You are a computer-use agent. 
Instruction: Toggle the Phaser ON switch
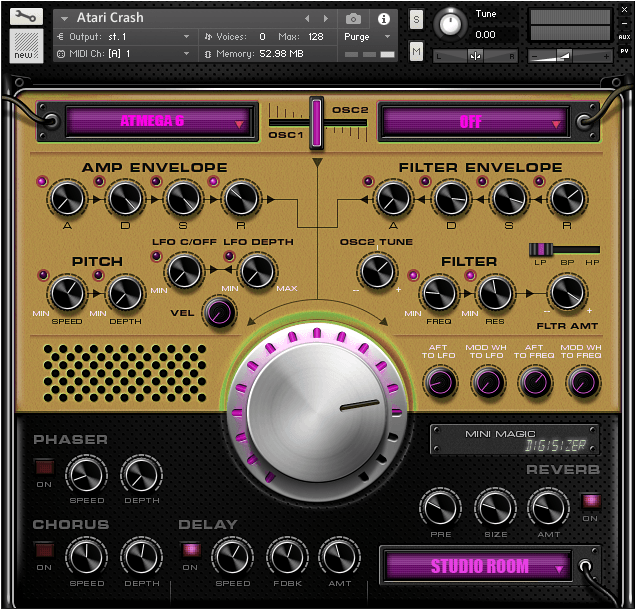(44, 468)
